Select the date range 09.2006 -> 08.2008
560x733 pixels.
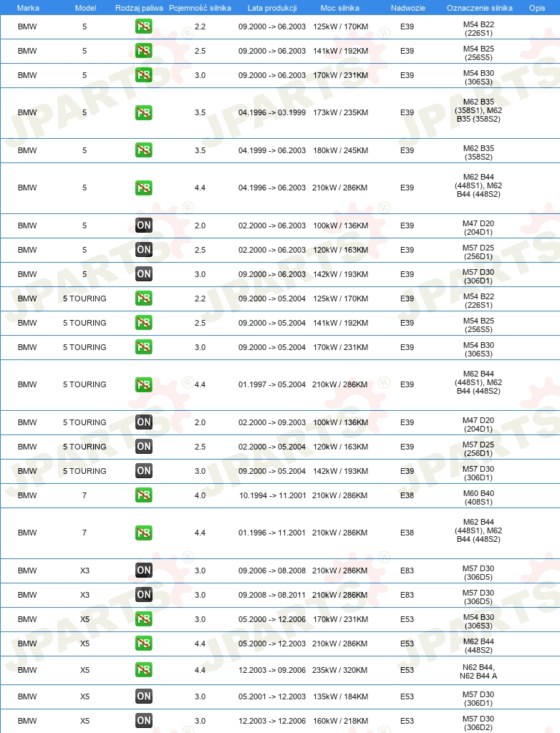click(272, 571)
